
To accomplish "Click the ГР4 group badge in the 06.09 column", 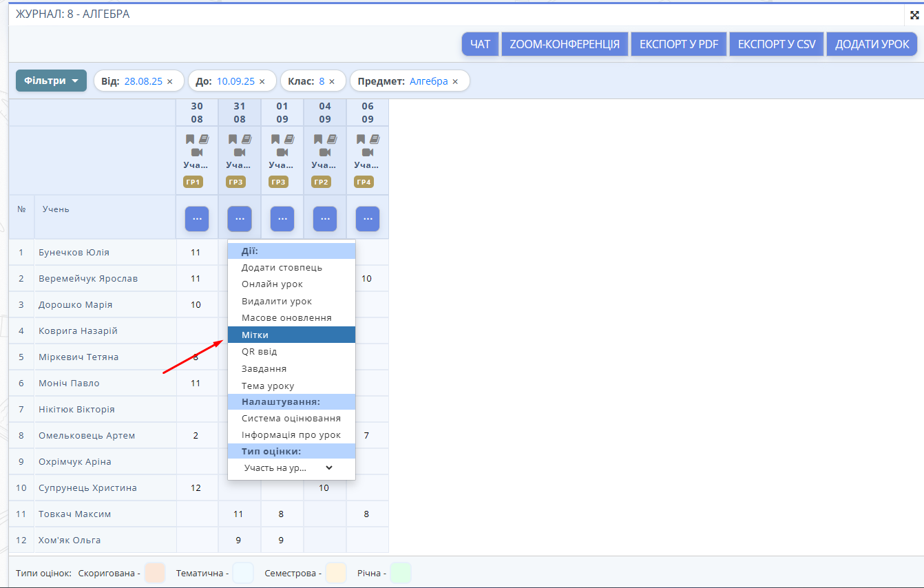I will 364,182.
